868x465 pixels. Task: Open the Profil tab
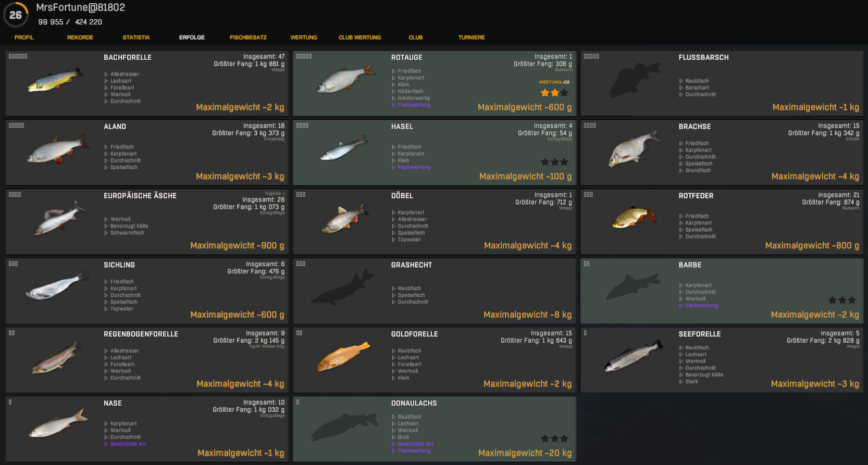pyautogui.click(x=24, y=37)
